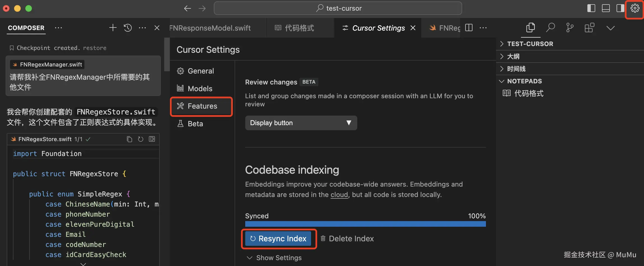The image size is (644, 266).
Task: Open settings gear in title bar
Action: coord(635,8)
